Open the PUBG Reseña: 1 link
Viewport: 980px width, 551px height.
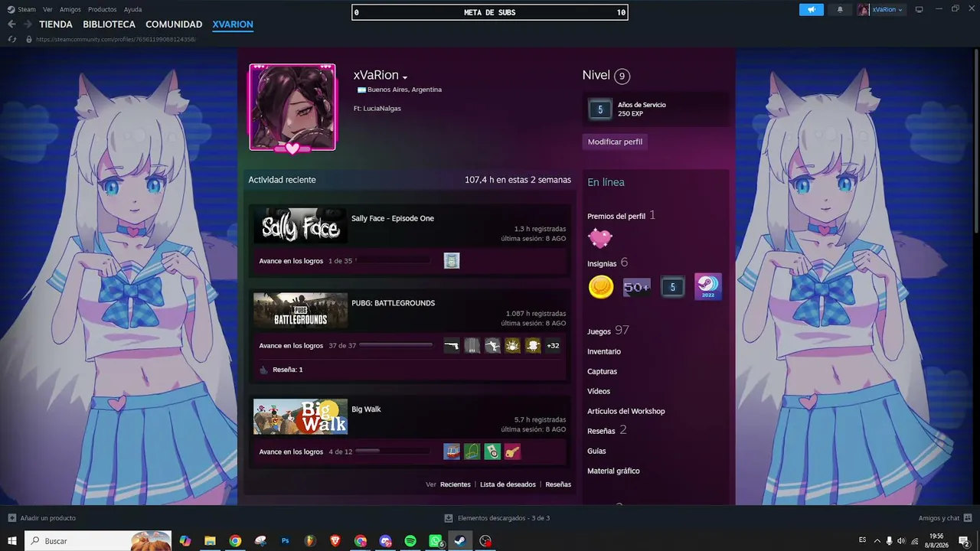[x=288, y=370]
